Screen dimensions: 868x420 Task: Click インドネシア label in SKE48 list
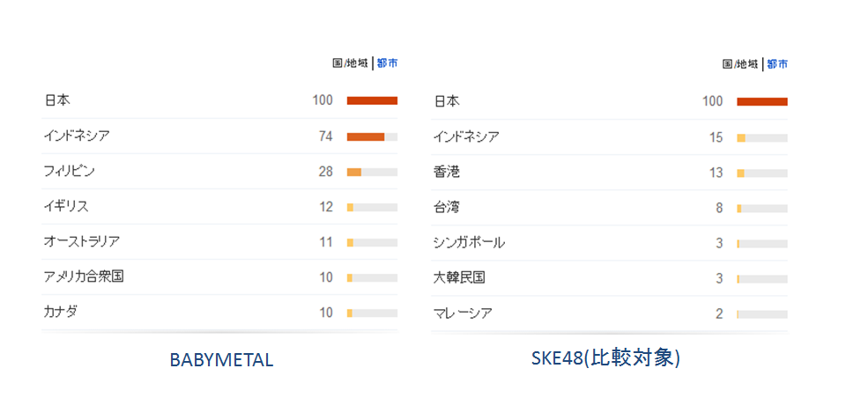[x=466, y=136]
